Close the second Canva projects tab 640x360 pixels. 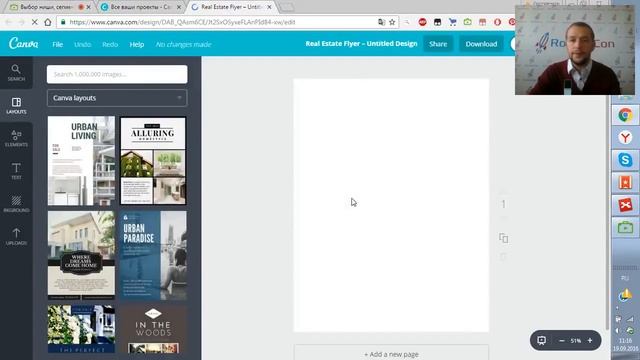pos(178,7)
